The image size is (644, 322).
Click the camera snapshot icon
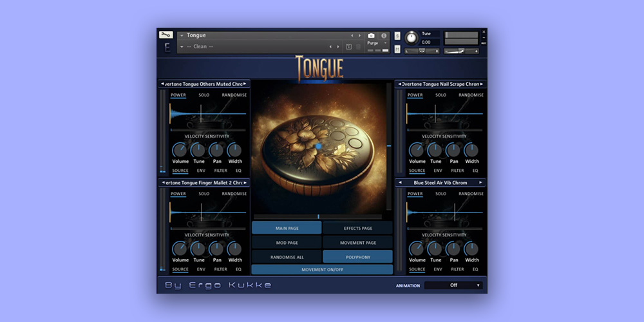(x=371, y=35)
